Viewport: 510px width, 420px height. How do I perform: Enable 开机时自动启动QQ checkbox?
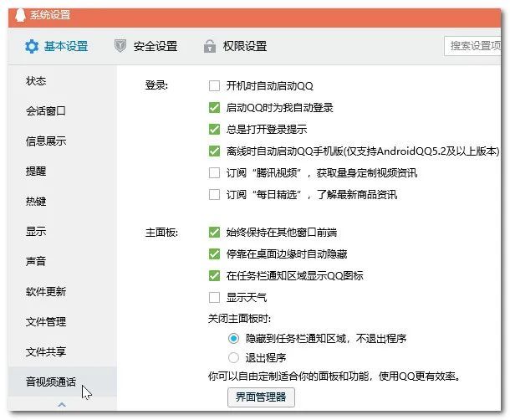coord(214,86)
